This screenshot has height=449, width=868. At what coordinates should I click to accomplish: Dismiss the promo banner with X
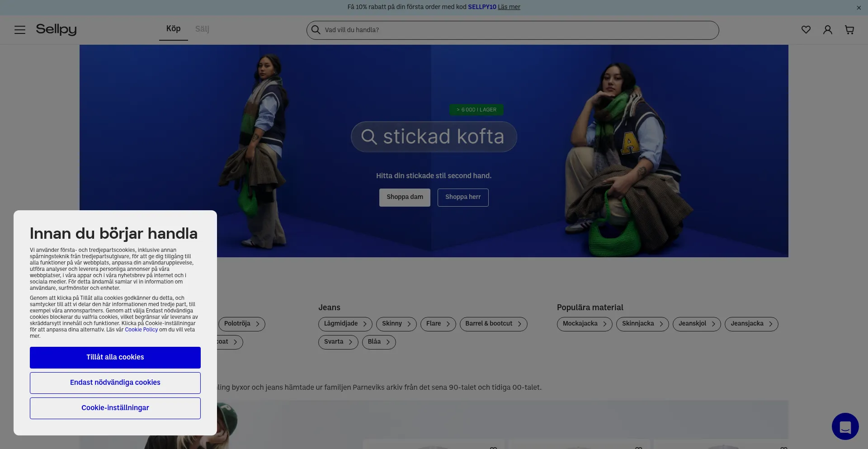859,8
